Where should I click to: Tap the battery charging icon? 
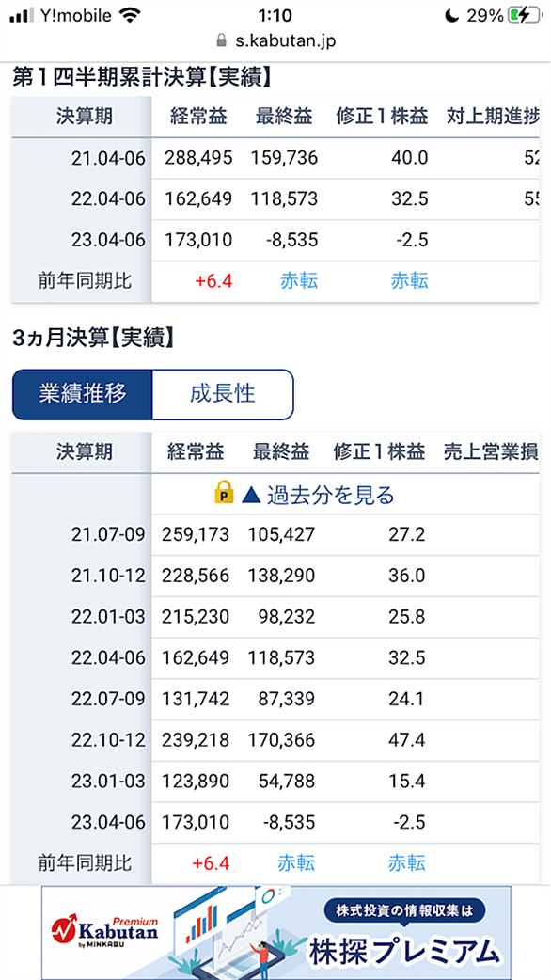point(523,16)
